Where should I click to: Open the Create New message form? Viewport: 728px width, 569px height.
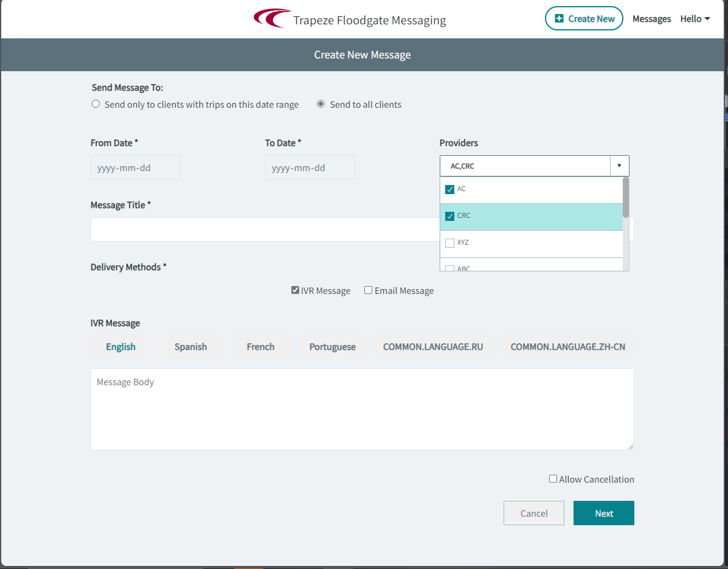click(584, 18)
